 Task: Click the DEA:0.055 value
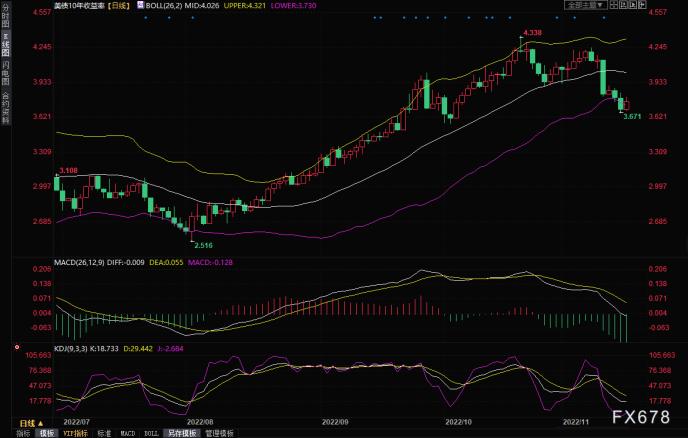(166, 262)
